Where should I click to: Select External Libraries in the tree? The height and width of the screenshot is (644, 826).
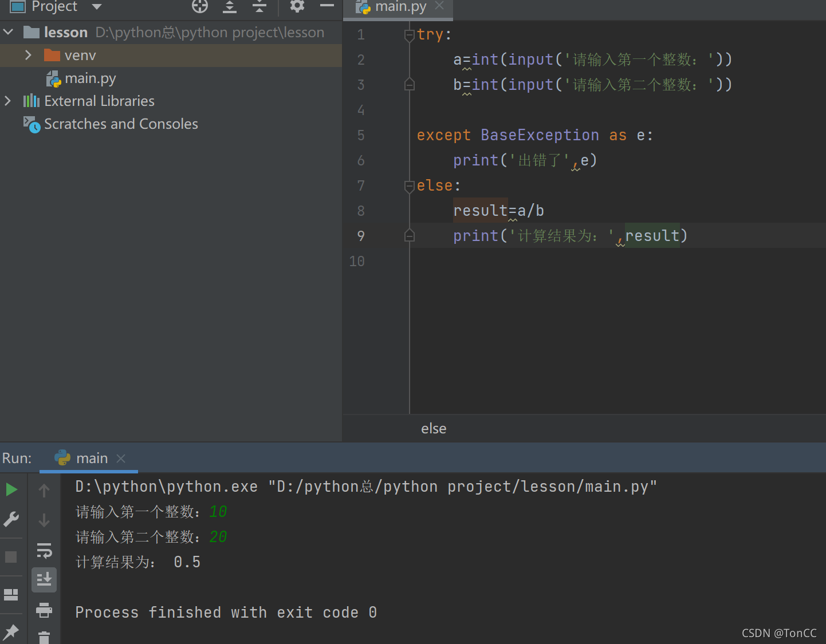point(99,101)
